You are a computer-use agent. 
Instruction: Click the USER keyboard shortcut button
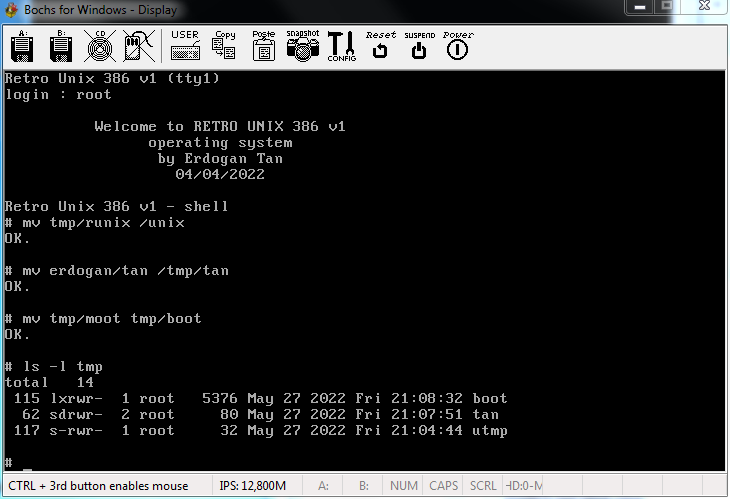[185, 46]
